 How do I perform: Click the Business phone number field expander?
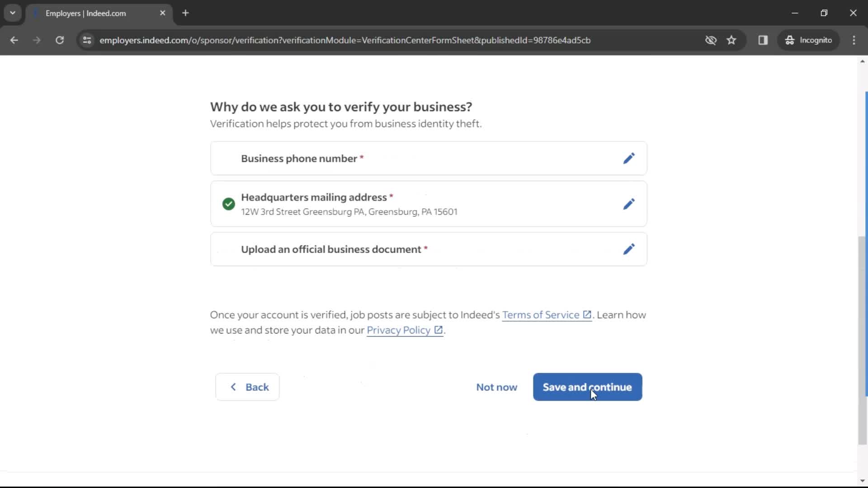628,158
